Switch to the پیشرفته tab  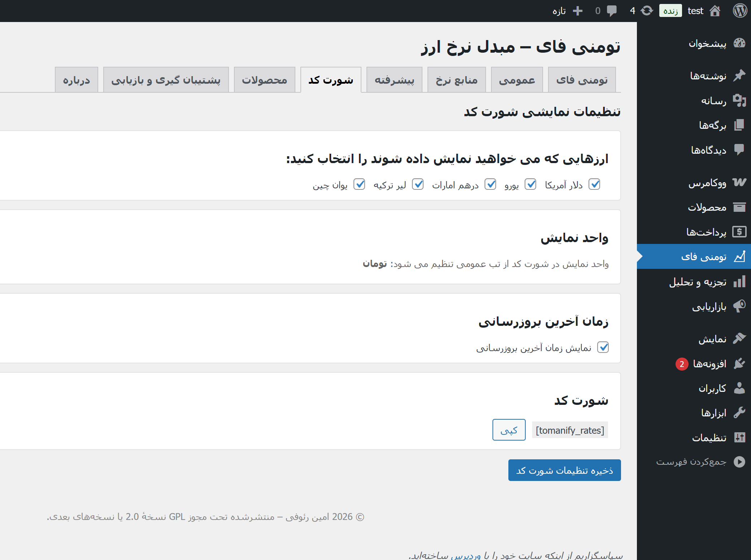(394, 80)
